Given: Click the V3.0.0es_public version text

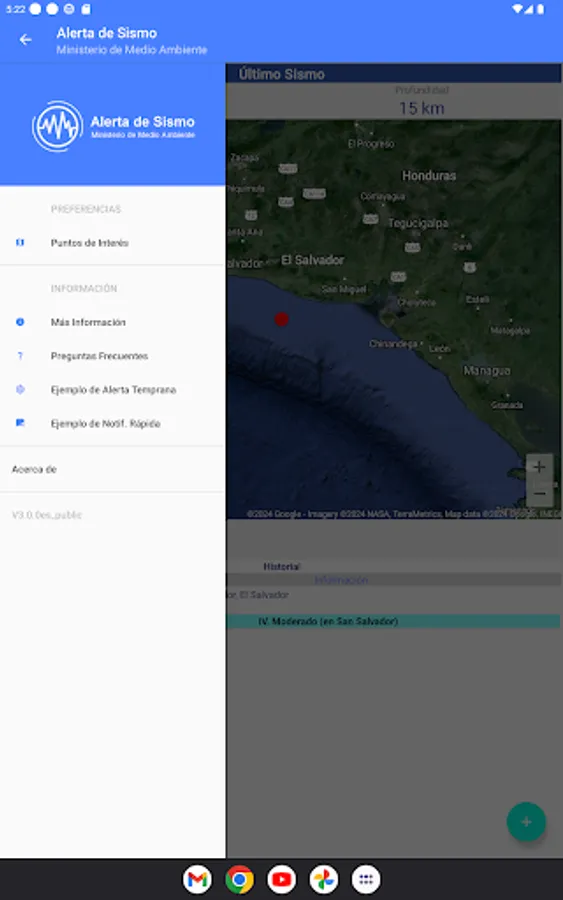Looking at the screenshot, I should 47,515.
